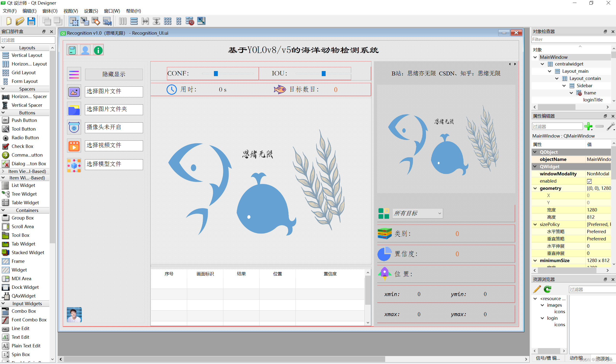This screenshot has height=364, width=616.
Task: Click the xmin input field
Action: pyautogui.click(x=417, y=294)
